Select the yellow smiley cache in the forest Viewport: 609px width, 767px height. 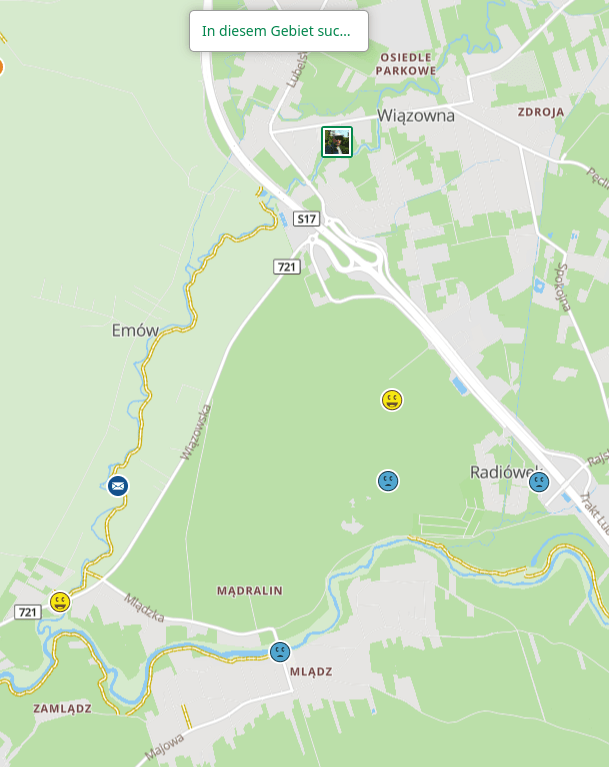(392, 400)
